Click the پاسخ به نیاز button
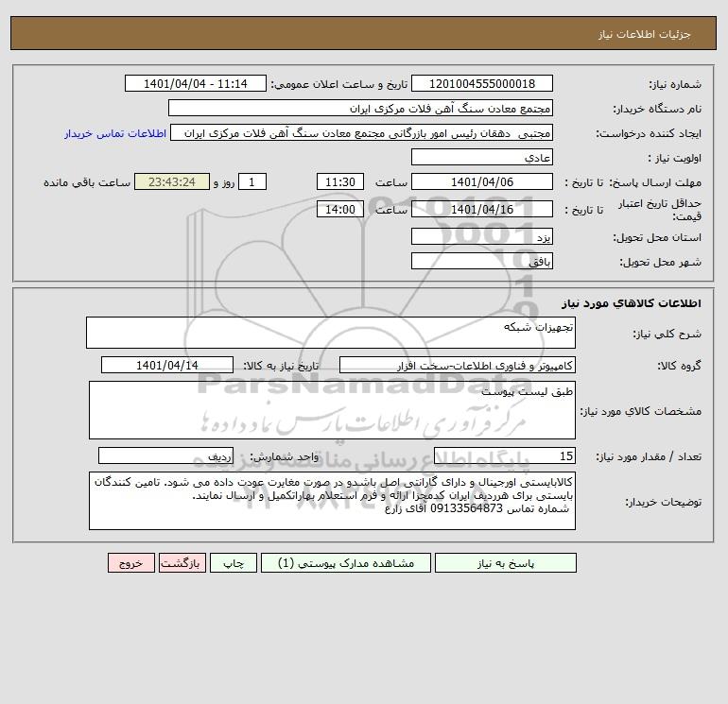 [506, 563]
